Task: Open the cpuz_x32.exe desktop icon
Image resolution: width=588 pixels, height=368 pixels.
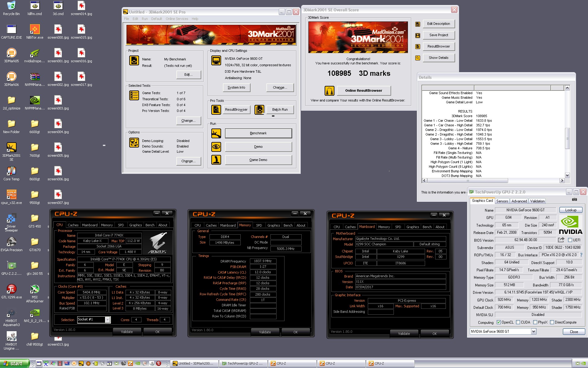Action: coord(11,197)
